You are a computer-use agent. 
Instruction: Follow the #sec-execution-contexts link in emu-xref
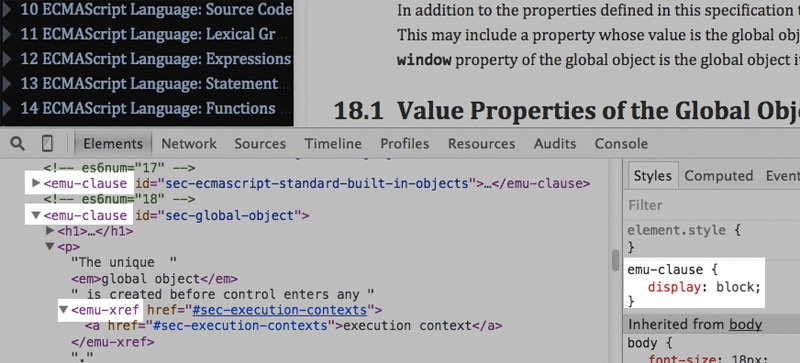tap(280, 310)
